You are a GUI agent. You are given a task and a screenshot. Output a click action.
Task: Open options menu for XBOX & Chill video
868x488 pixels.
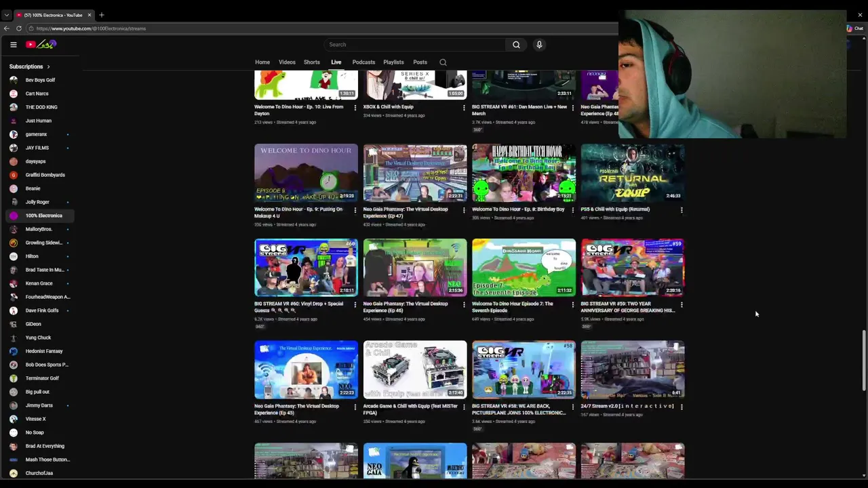[x=464, y=108]
